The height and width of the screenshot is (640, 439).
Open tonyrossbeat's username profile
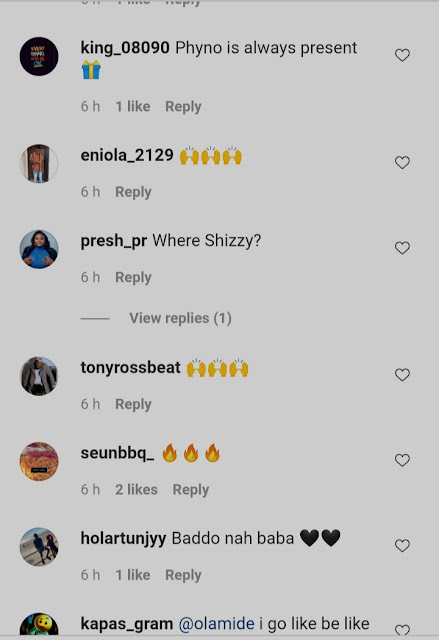click(x=130, y=367)
